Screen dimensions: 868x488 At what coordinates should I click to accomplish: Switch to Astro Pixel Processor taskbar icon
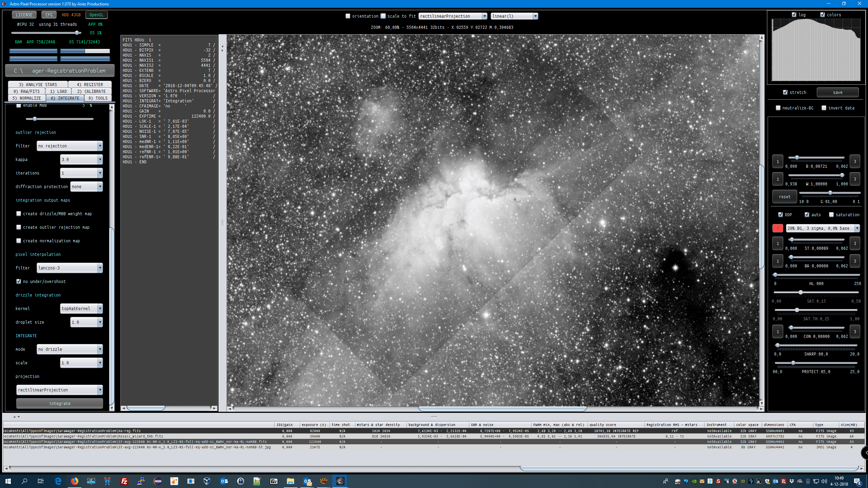pyautogui.click(x=340, y=481)
